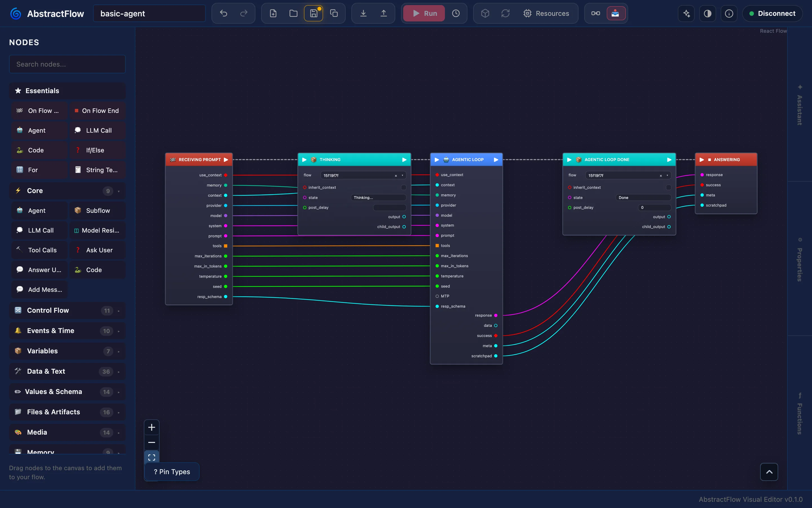Click the Search nodes input field

(x=67, y=64)
